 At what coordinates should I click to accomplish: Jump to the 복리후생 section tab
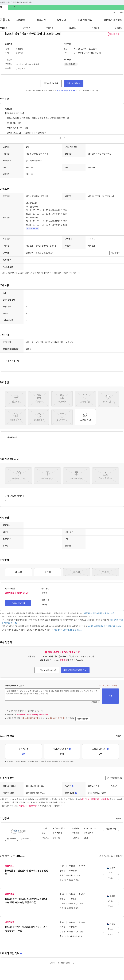73,28
